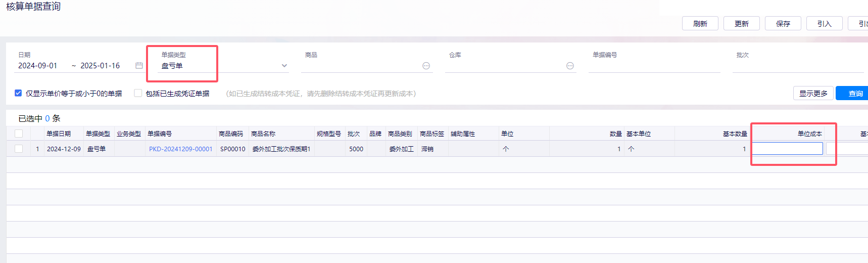Click the 单据类型 column header
This screenshot has height=263, width=868.
[x=98, y=134]
